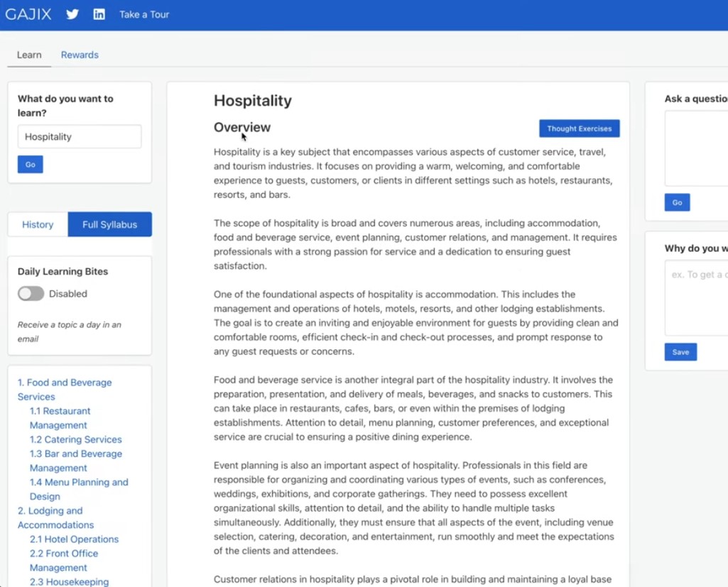Viewport: 728px width, 587px height.
Task: Open the LinkedIn icon link
Action: coord(99,14)
